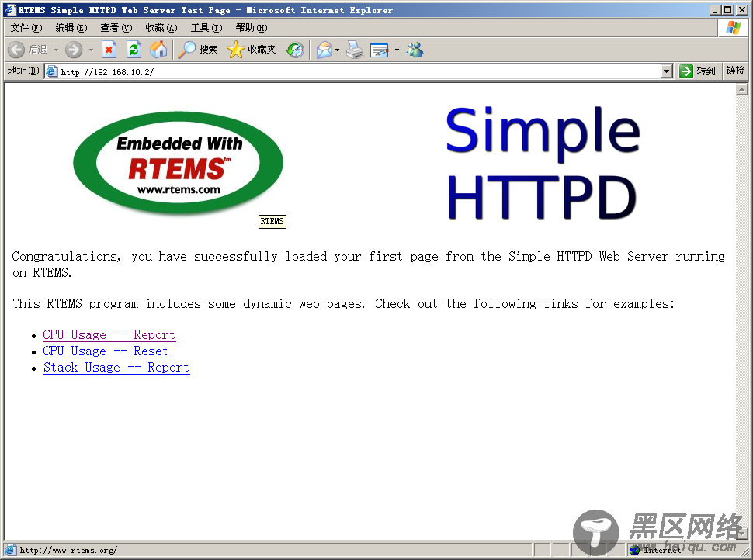The image size is (753, 560).
Task: Close the Internet Explorer window
Action: pos(741,9)
